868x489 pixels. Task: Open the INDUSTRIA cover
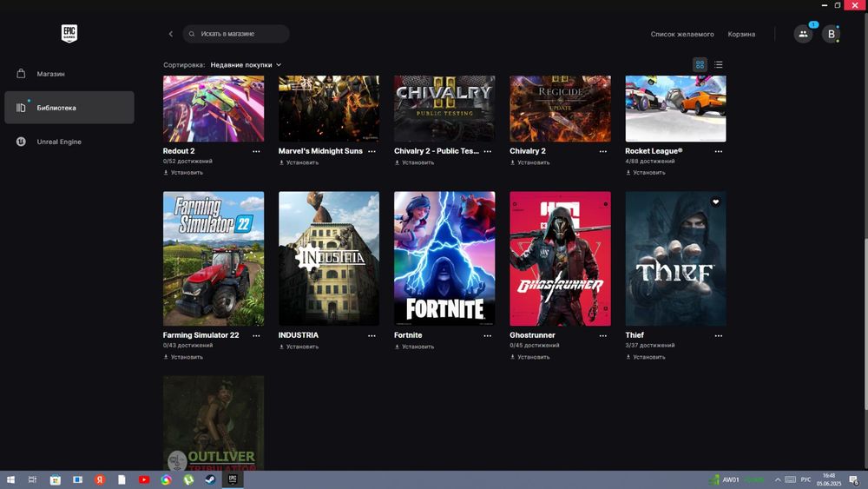[x=329, y=259]
